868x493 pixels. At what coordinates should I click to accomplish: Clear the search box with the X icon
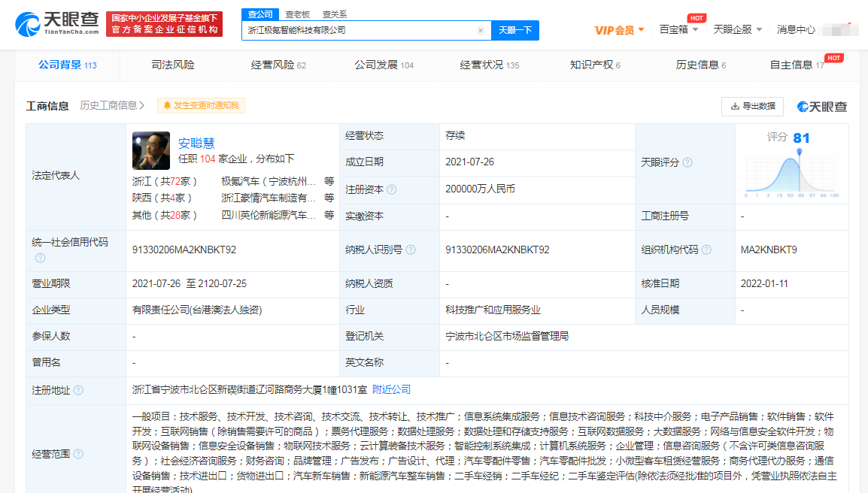tap(481, 30)
